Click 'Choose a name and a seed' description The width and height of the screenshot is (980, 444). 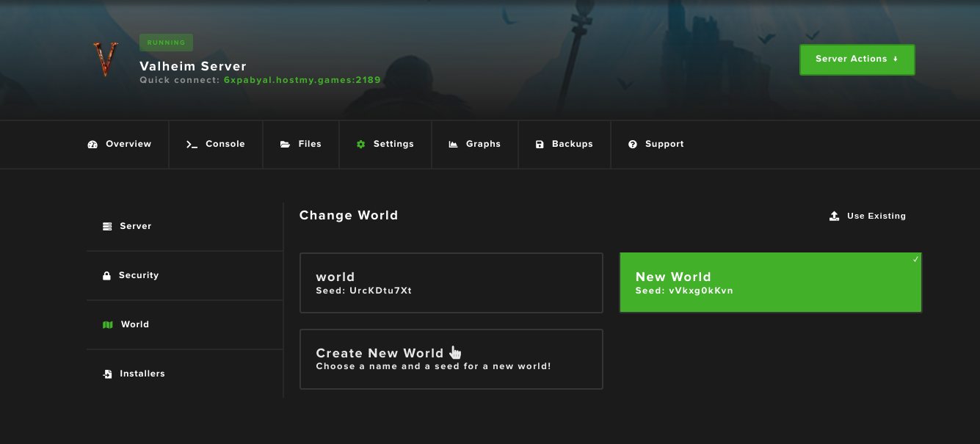click(x=433, y=366)
